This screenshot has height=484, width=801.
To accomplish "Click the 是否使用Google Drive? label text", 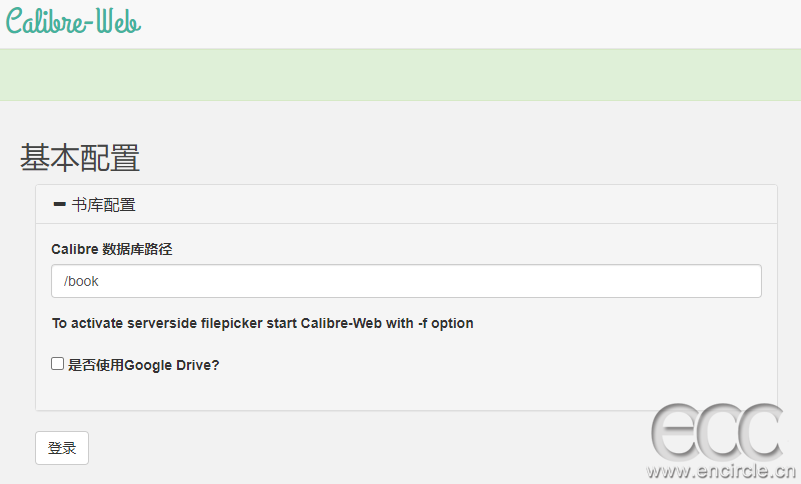I will pyautogui.click(x=144, y=365).
